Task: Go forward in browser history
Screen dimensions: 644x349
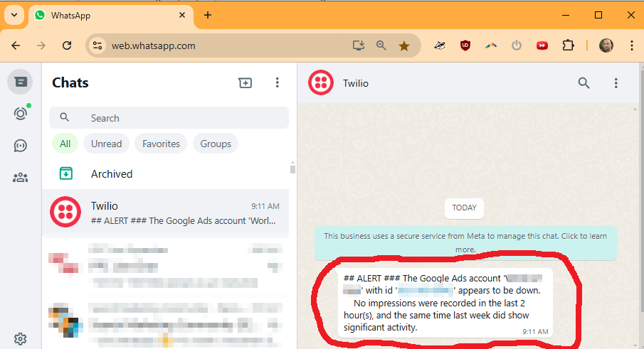Action: pyautogui.click(x=41, y=45)
